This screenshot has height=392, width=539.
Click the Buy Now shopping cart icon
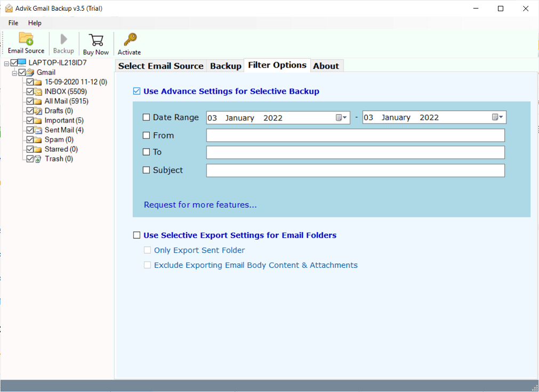coord(96,40)
